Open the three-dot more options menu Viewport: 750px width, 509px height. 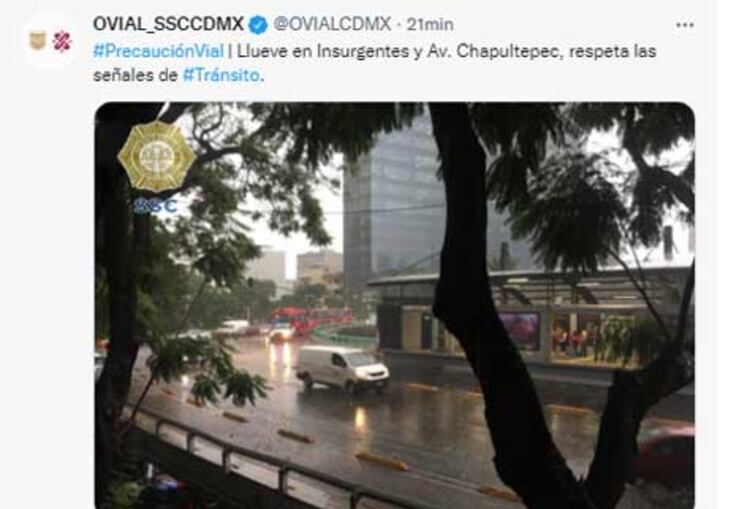684,25
